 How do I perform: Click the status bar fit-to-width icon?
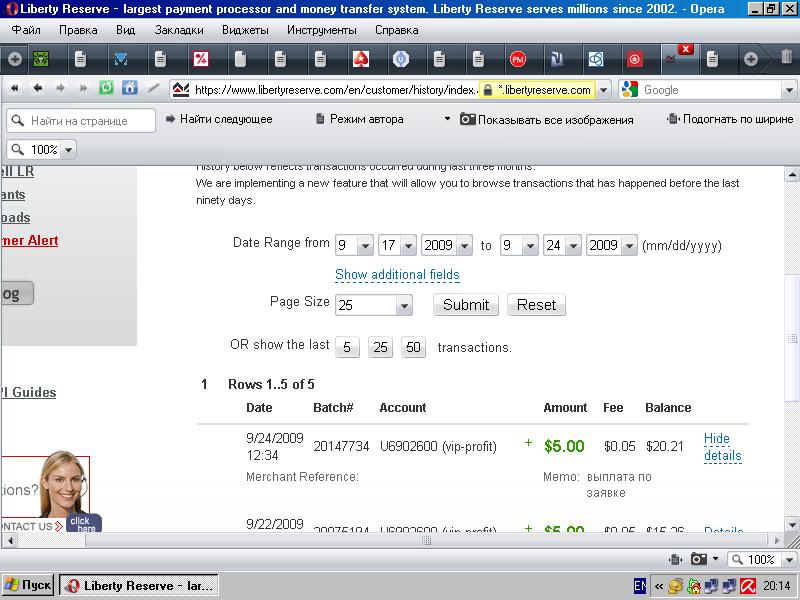676,560
